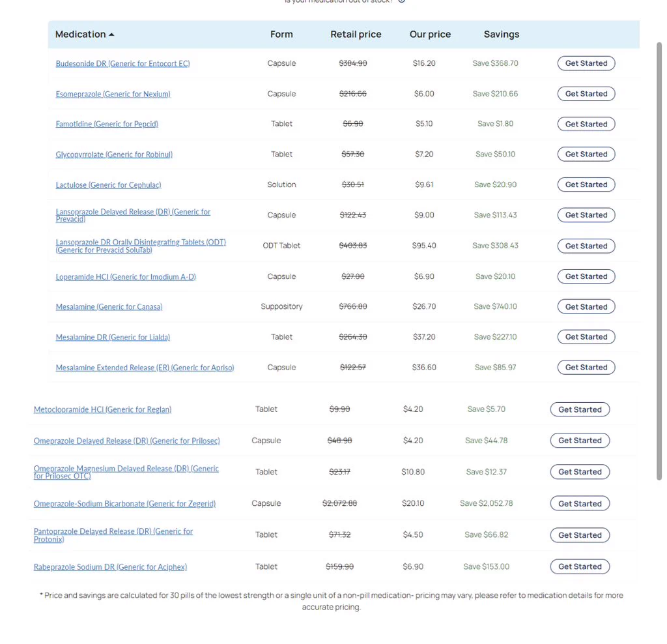Open Lansoprazole Delayed Release (Generic for Prevacid) link
The image size is (667, 644).
[x=133, y=215]
